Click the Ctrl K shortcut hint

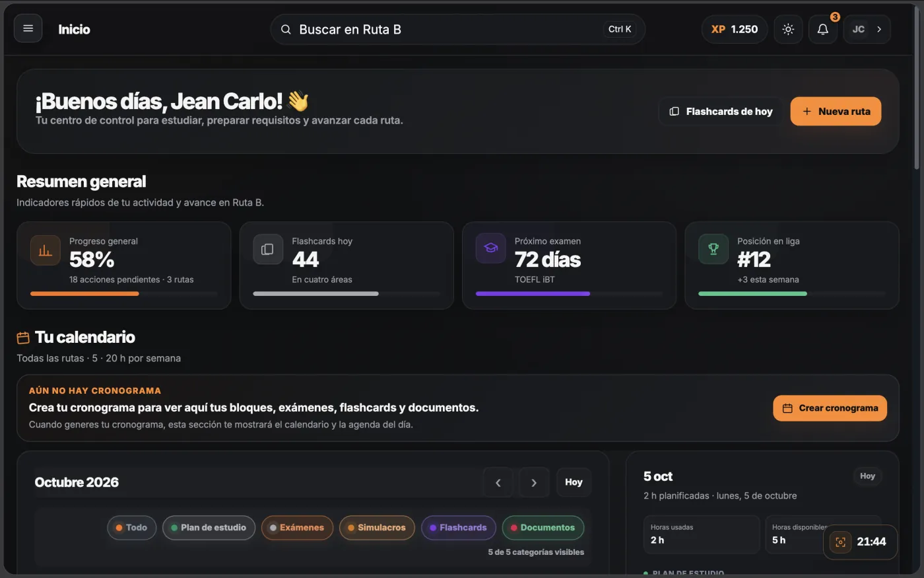(x=620, y=29)
